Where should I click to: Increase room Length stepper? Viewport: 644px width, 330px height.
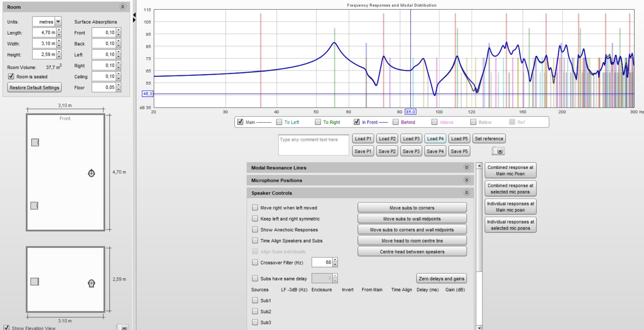click(x=59, y=31)
